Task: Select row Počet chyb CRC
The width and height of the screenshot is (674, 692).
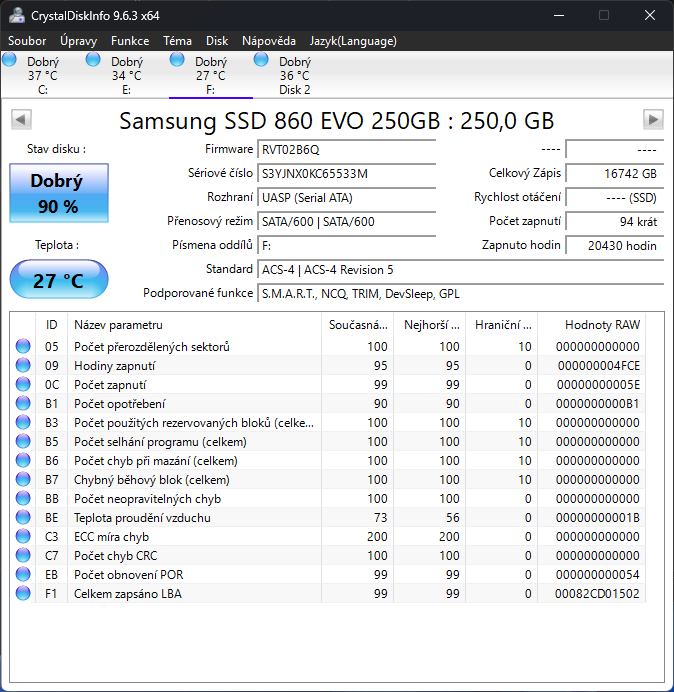Action: pos(328,555)
